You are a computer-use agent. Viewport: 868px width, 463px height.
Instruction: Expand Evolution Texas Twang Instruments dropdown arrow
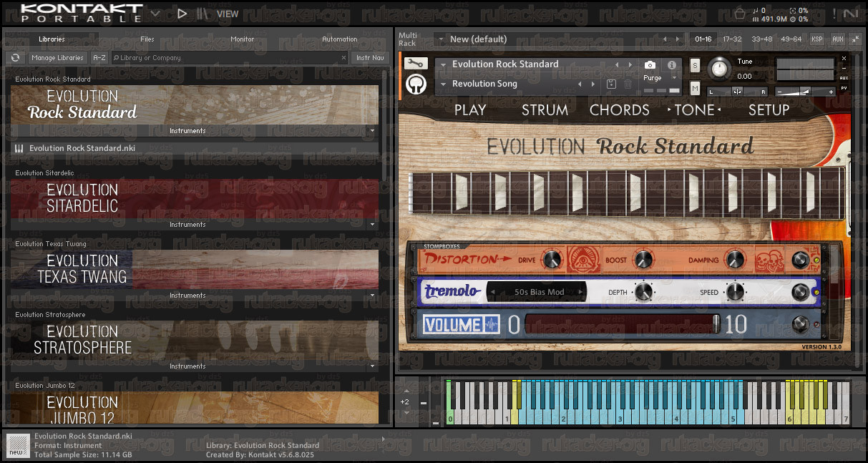(x=371, y=296)
